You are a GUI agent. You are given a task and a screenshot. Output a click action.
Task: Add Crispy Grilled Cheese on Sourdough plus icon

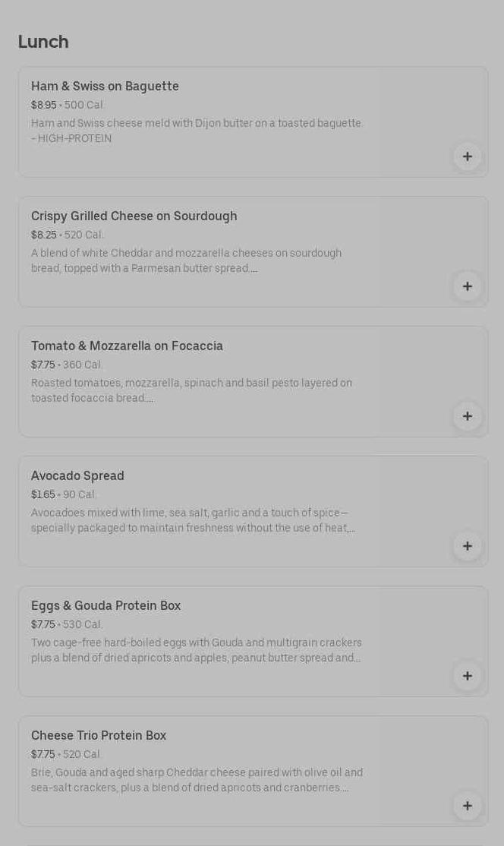point(467,286)
